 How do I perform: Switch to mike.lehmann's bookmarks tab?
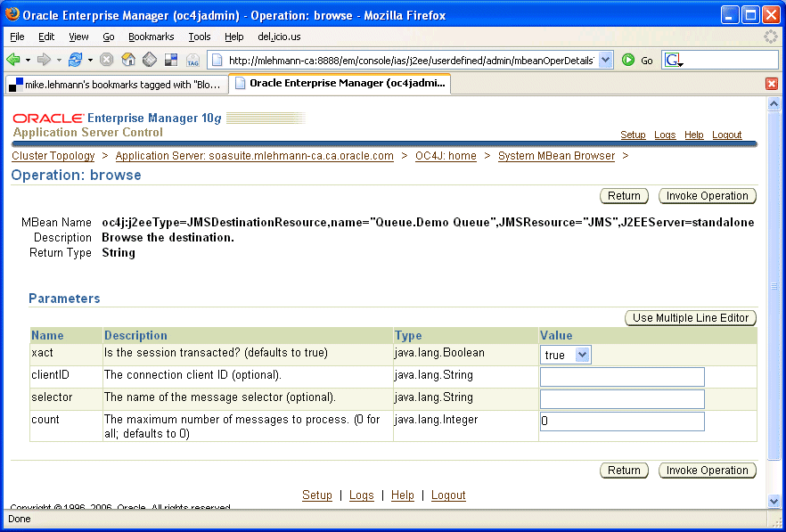click(117, 85)
